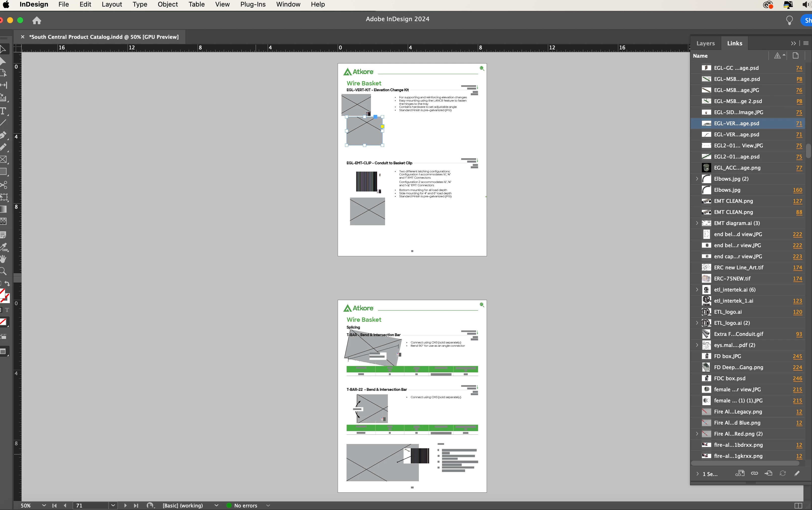
Task: Select the Type tool
Action: (x=3, y=111)
